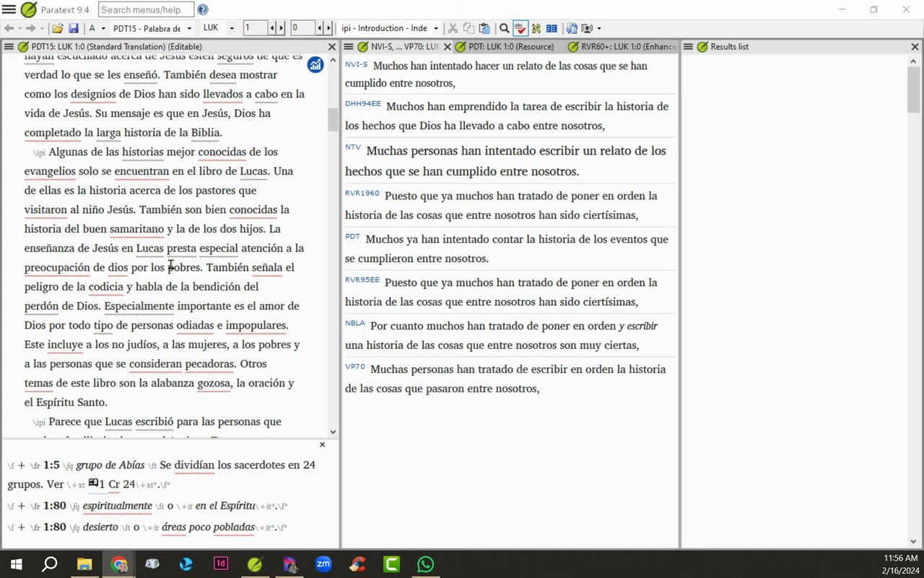Click the green checking tools toolbar icon
The width and height of the screenshot is (924, 578).
click(536, 28)
